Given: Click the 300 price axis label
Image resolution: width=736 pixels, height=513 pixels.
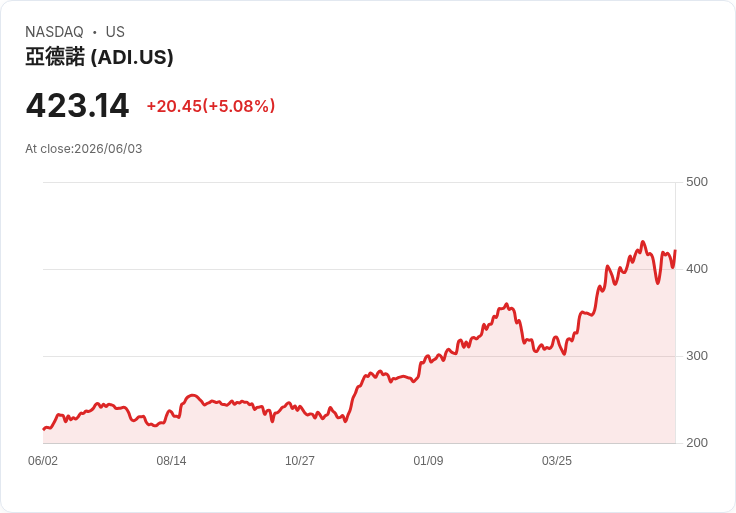Looking at the screenshot, I should 697,356.
